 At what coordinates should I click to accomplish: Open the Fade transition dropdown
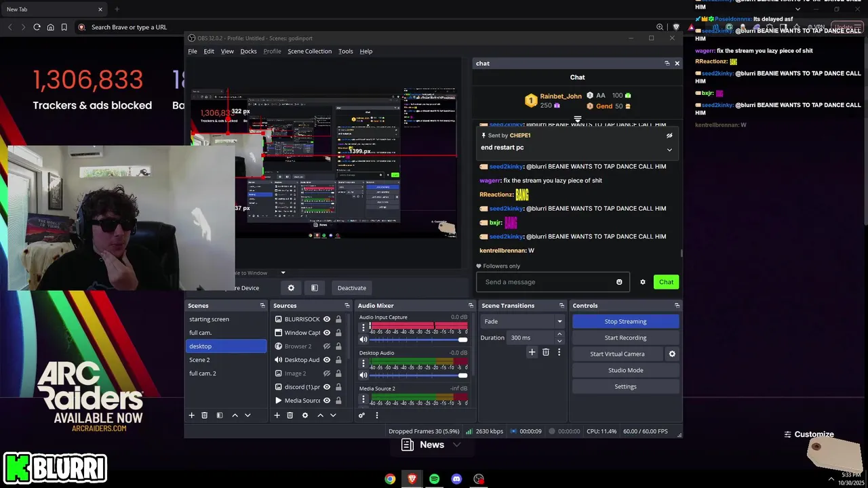coord(523,321)
